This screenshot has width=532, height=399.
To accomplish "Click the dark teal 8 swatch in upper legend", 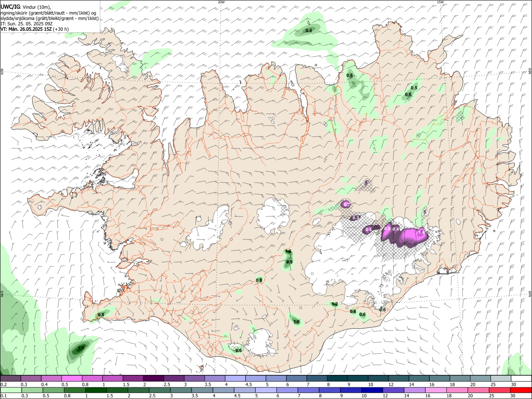I will [x=337, y=379].
